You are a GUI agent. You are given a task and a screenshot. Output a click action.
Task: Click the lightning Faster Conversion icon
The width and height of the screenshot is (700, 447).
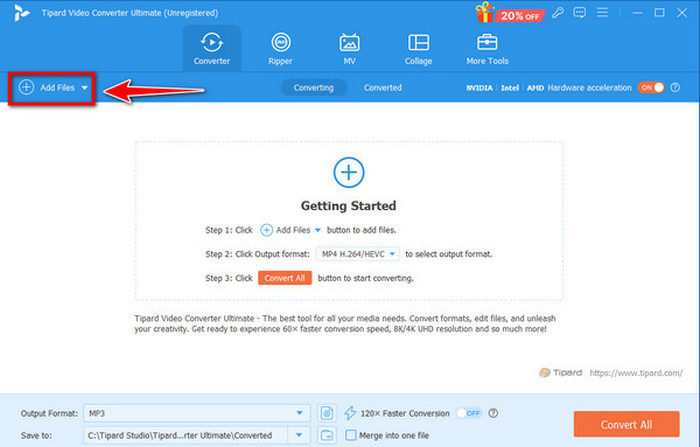pos(350,413)
